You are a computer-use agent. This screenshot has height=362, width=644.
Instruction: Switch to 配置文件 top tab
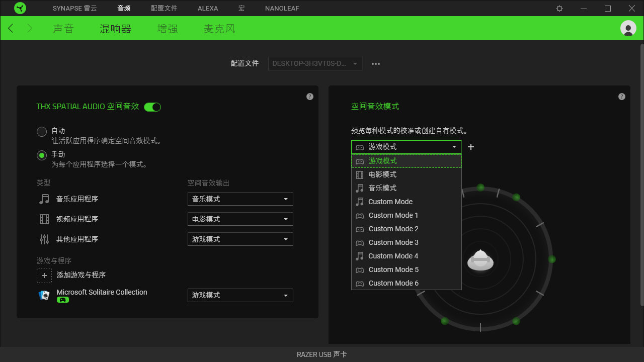pos(164,9)
